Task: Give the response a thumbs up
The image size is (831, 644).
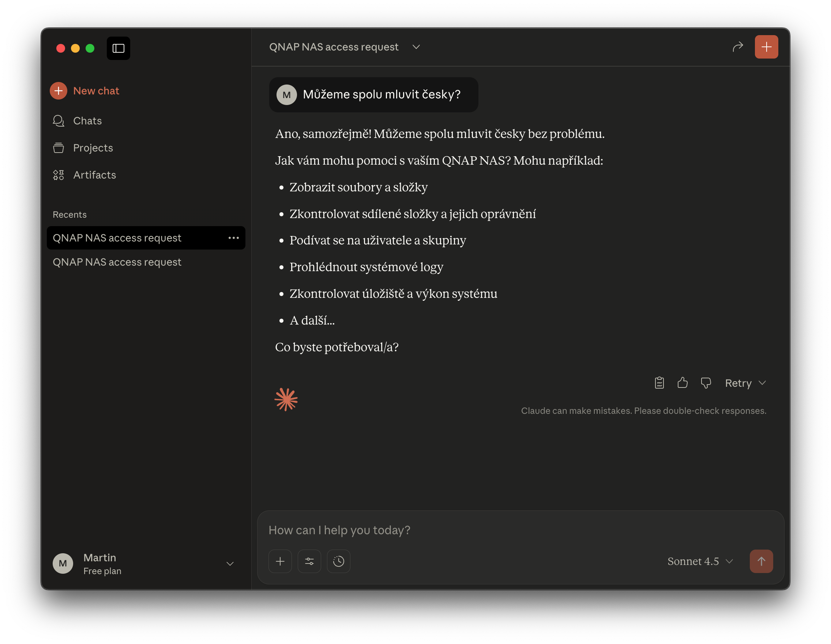Action: pyautogui.click(x=682, y=382)
